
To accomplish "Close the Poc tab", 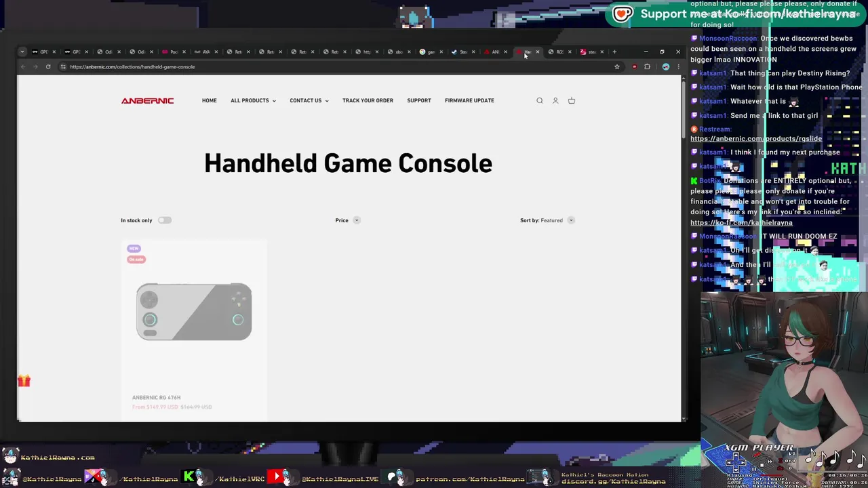I will [184, 52].
